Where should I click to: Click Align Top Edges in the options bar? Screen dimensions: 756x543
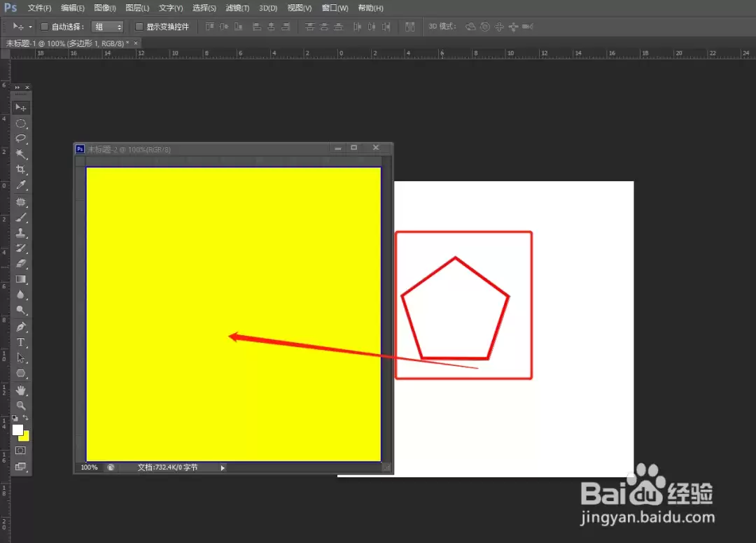click(210, 27)
